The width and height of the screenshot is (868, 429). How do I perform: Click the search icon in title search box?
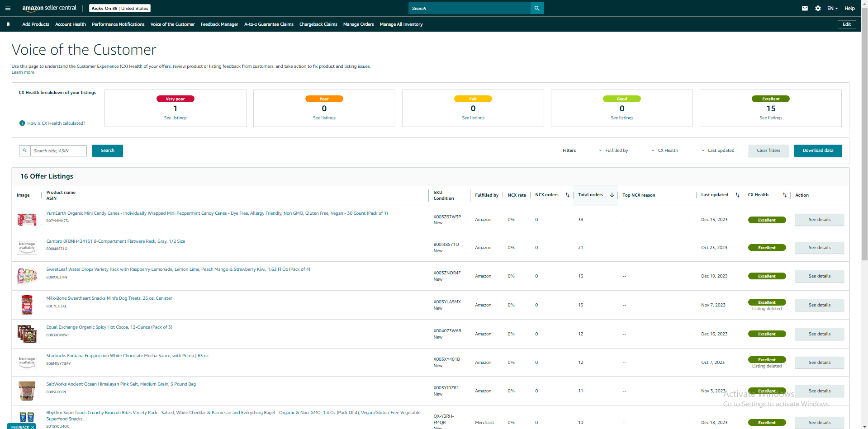point(24,151)
